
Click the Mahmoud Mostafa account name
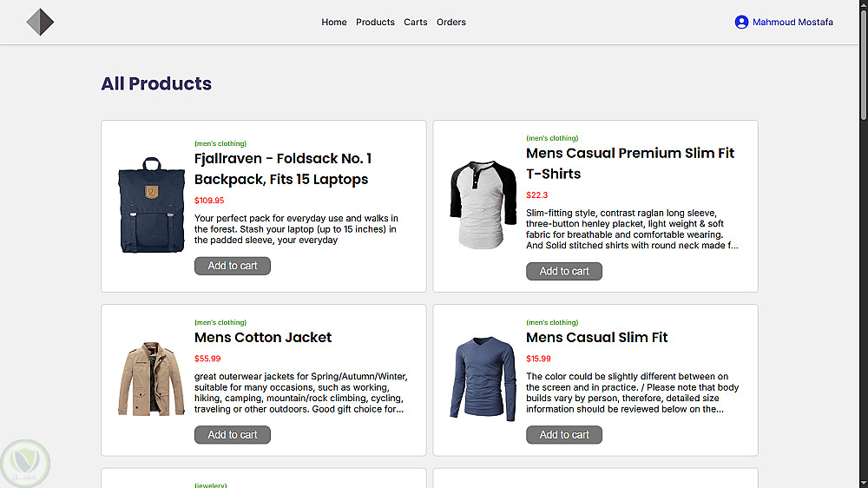tap(792, 23)
